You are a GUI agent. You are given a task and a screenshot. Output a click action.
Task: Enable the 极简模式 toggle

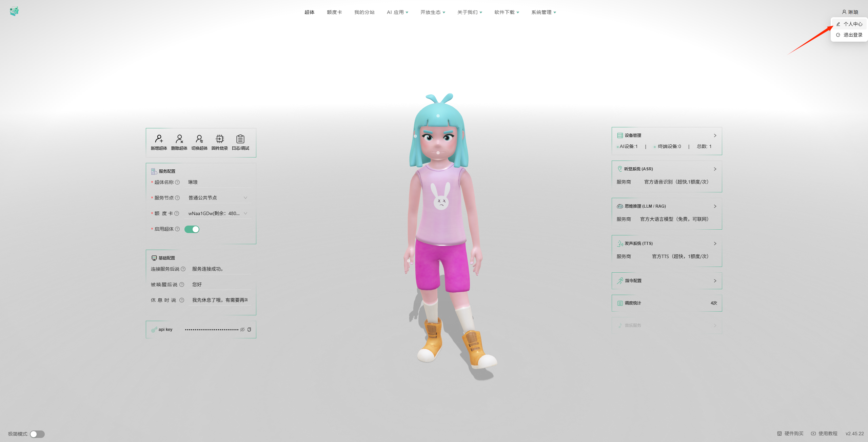coord(37,434)
